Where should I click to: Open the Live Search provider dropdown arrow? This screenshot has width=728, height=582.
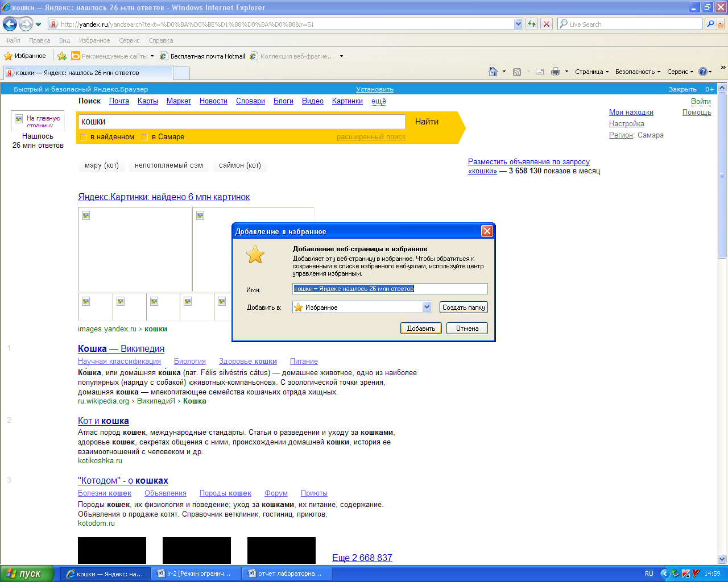pyautogui.click(x=721, y=24)
